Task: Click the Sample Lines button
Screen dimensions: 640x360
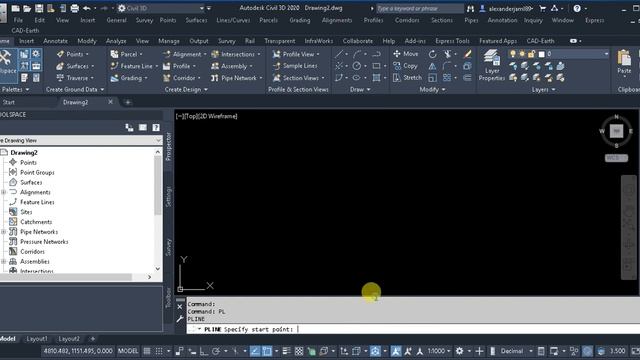Action: coord(295,66)
